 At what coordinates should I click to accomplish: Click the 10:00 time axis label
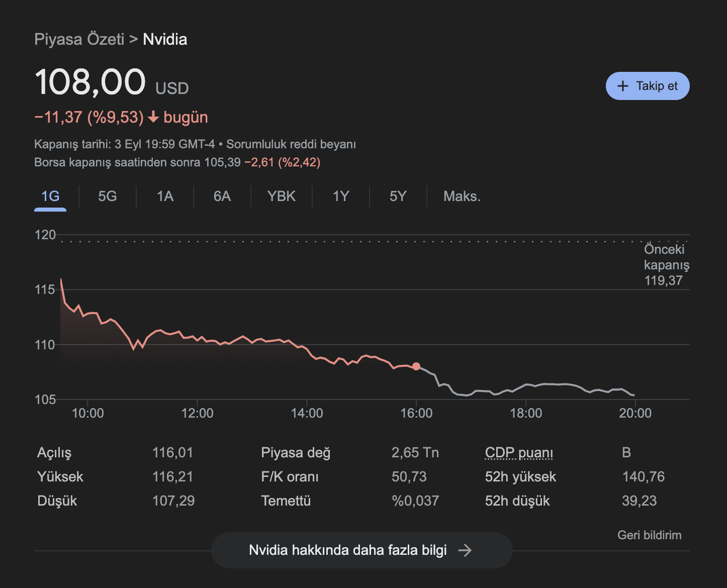[x=88, y=414]
